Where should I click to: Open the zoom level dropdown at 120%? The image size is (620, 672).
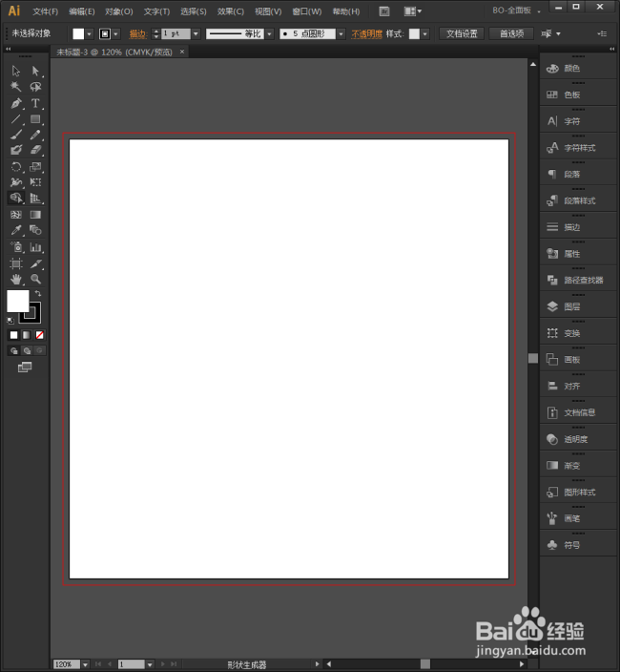[x=85, y=664]
